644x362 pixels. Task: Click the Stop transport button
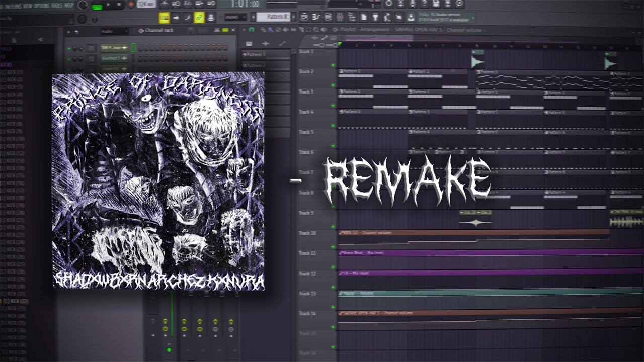[x=119, y=5]
